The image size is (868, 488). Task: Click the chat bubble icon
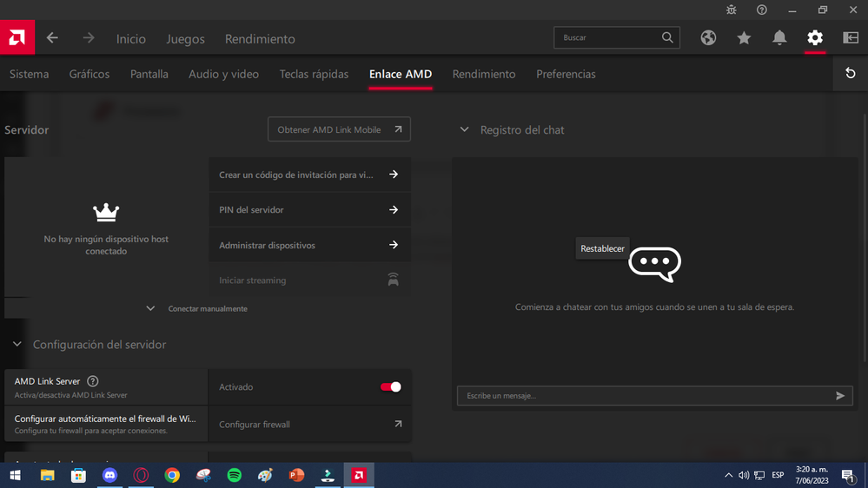point(654,265)
